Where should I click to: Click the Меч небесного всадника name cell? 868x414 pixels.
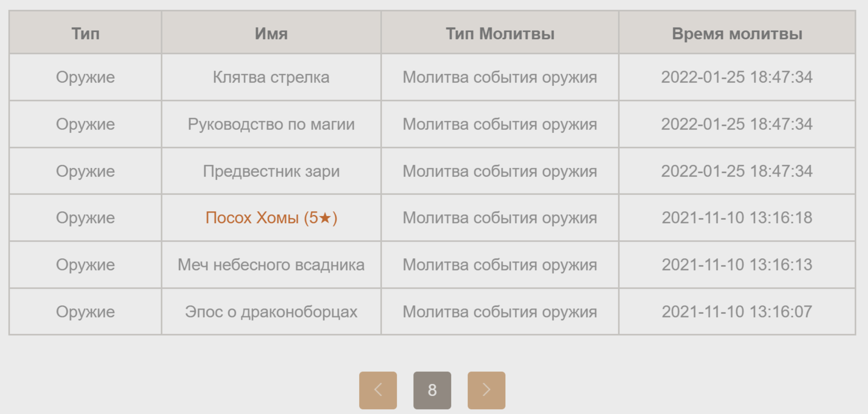pyautogui.click(x=271, y=265)
